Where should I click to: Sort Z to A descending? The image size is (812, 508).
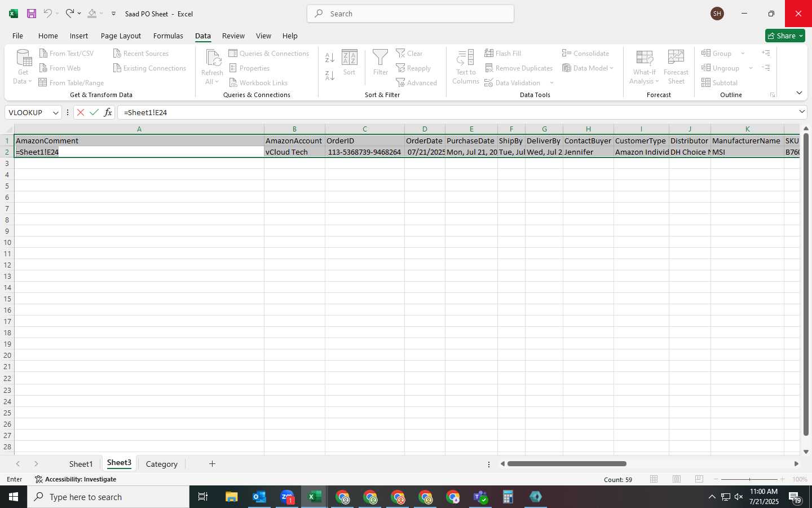[330, 75]
